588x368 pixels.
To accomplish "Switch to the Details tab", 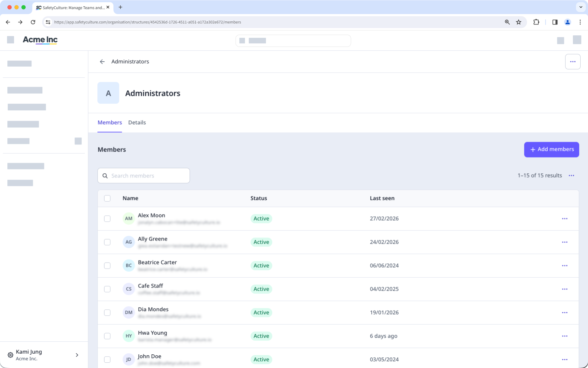I will [x=137, y=123].
